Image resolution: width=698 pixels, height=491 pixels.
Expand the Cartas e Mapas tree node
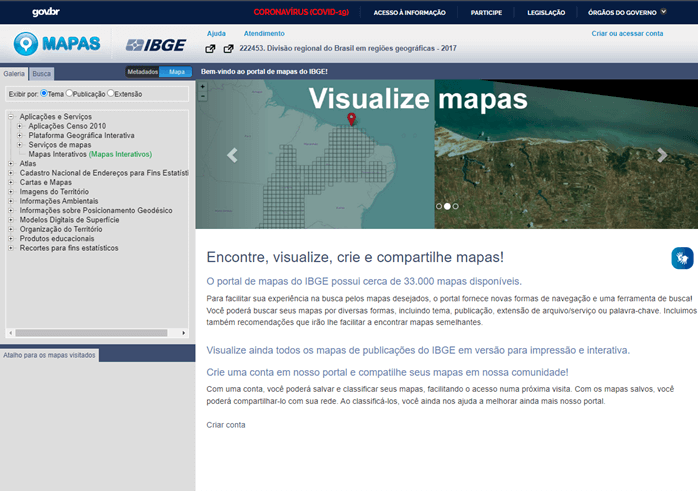(11, 182)
